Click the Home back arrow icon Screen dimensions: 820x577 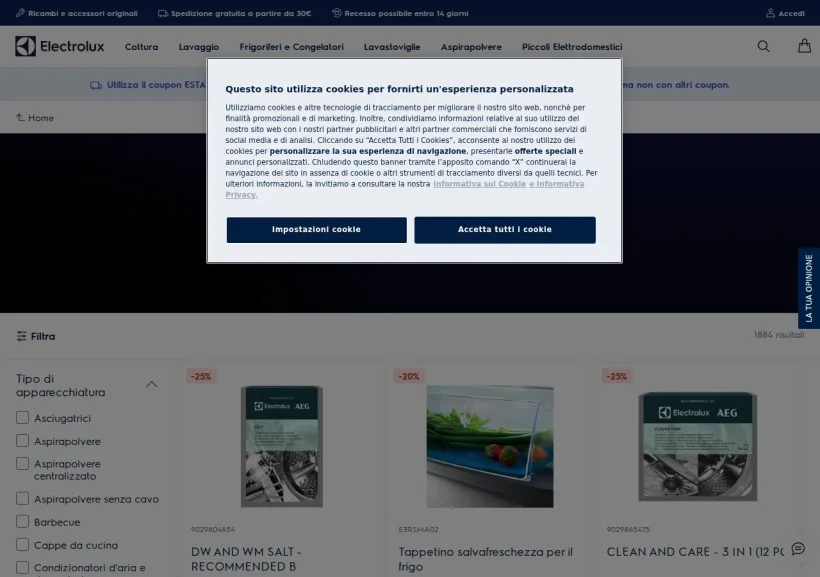[20, 118]
